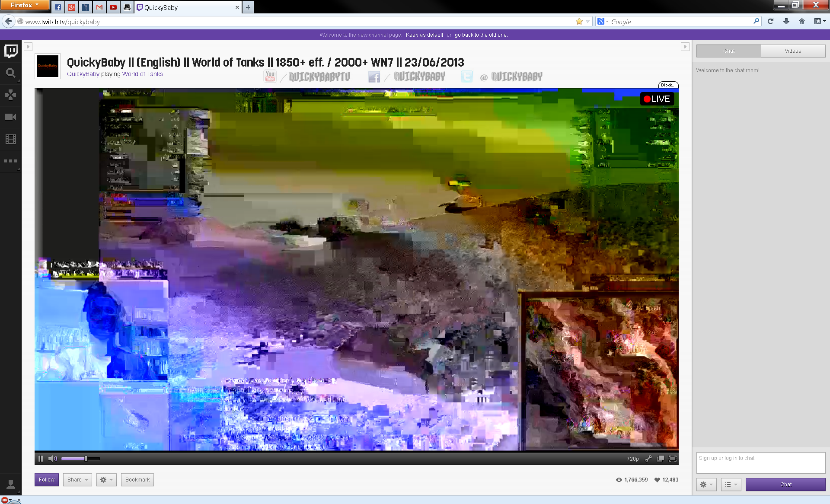Open QuickyBaby channel name link
The width and height of the screenshot is (830, 504).
pyautogui.click(x=83, y=74)
